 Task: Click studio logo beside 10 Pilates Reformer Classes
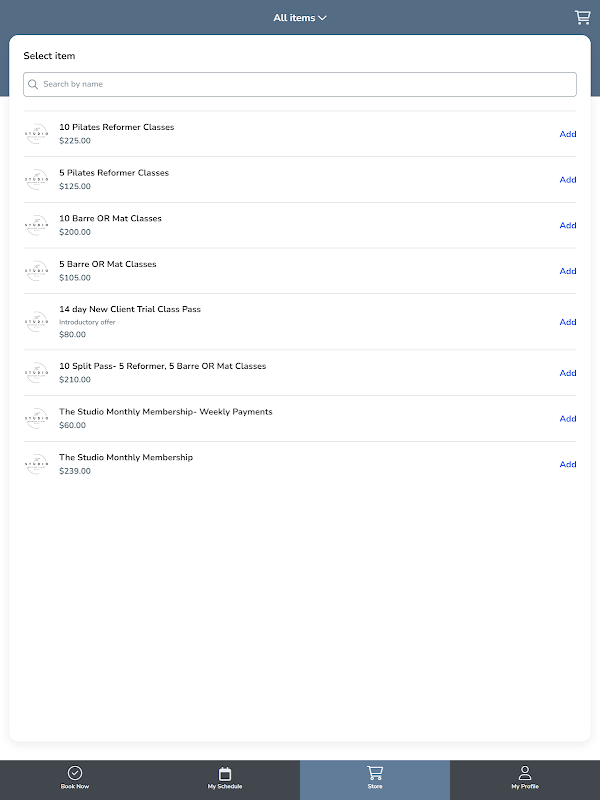[36, 134]
